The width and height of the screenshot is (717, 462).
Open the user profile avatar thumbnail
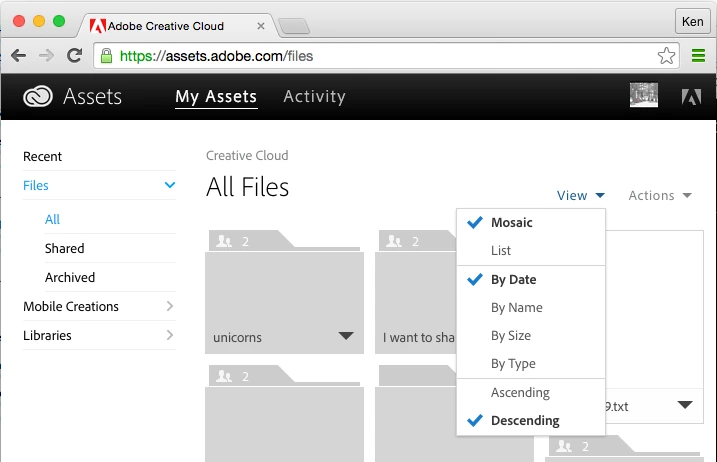(644, 95)
